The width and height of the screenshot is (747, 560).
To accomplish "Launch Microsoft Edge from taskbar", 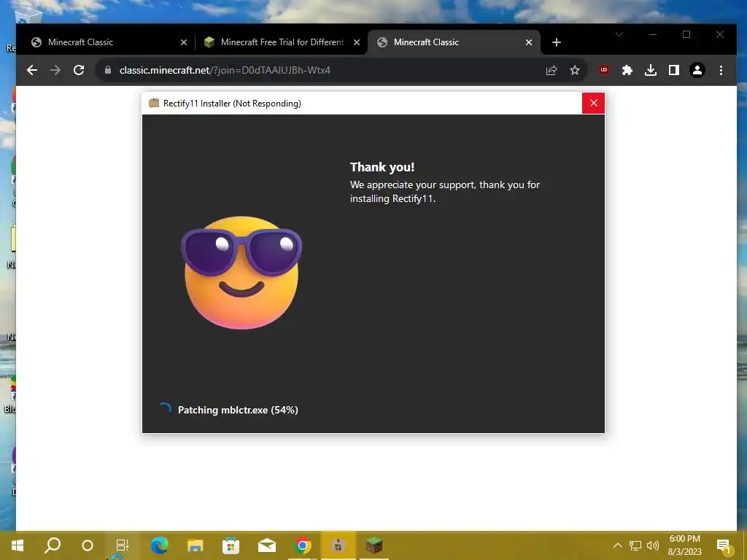I will (159, 545).
